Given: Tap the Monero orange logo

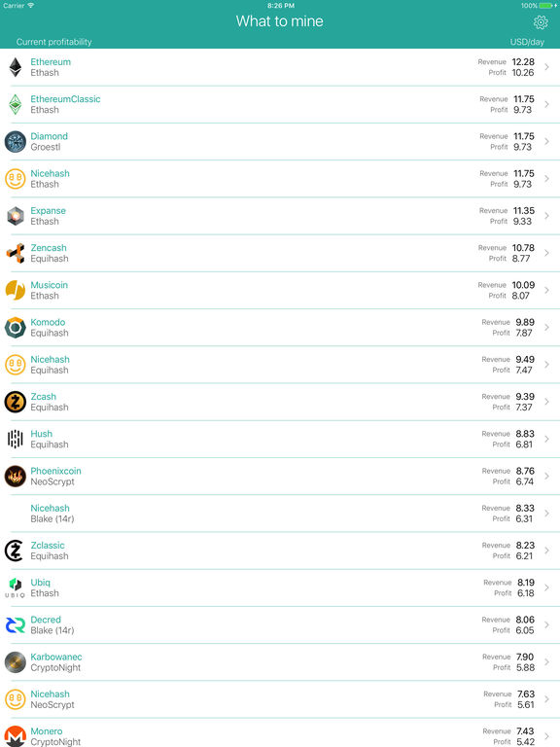Looking at the screenshot, I should pos(16,736).
